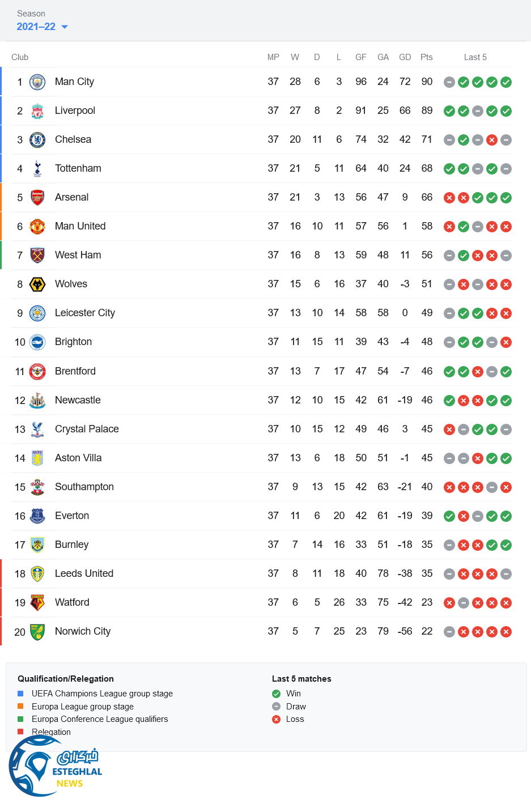Click the blue Champions League legend swatch
The width and height of the screenshot is (531, 812).
(20, 694)
